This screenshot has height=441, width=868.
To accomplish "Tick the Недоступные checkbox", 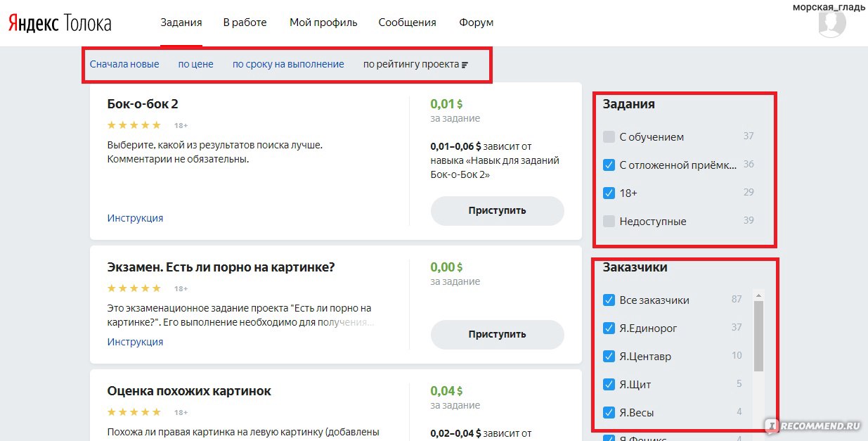I will pyautogui.click(x=609, y=222).
